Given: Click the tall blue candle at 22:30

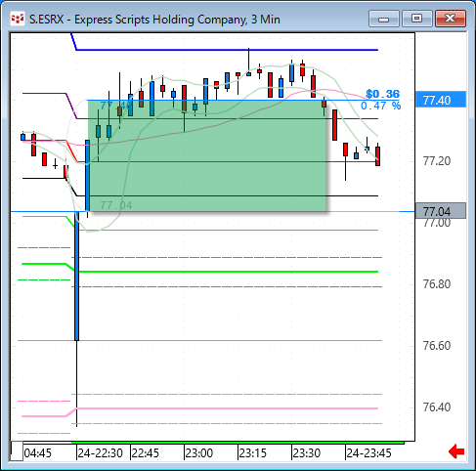Looking at the screenshot, I should 76,277.
